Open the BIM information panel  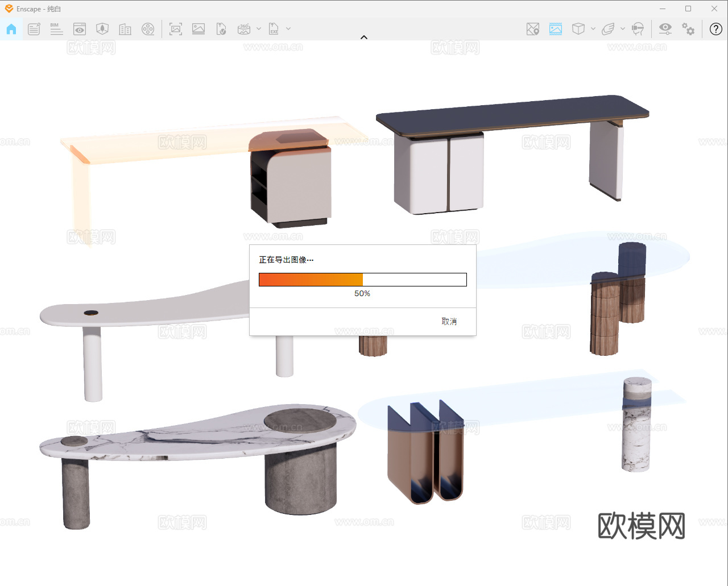tap(56, 29)
